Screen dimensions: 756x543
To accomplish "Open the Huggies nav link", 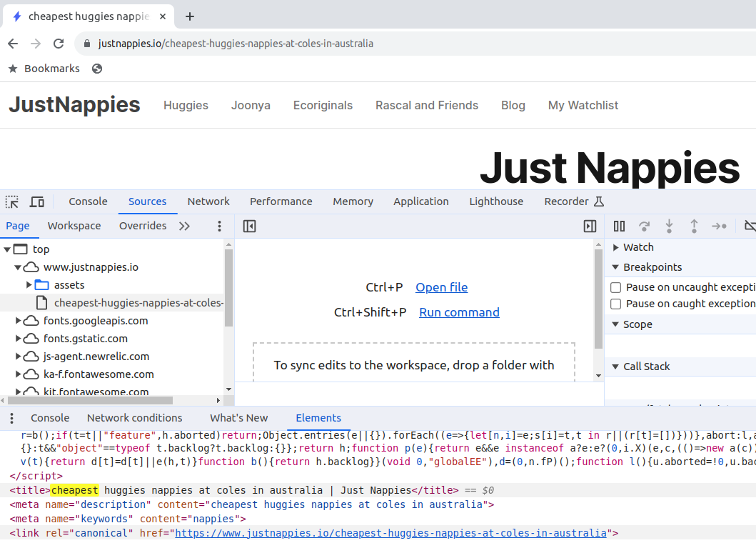I will click(186, 105).
